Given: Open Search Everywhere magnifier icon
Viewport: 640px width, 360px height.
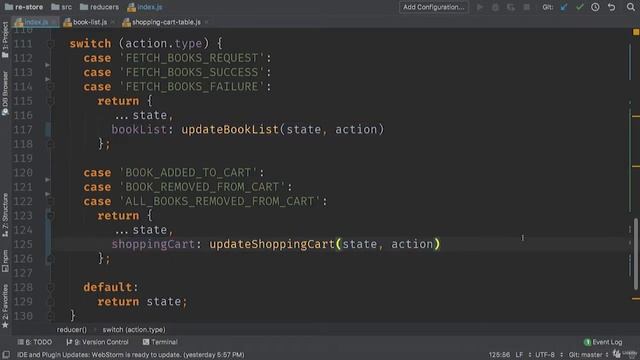Looking at the screenshot, I should pyautogui.click(x=630, y=7).
